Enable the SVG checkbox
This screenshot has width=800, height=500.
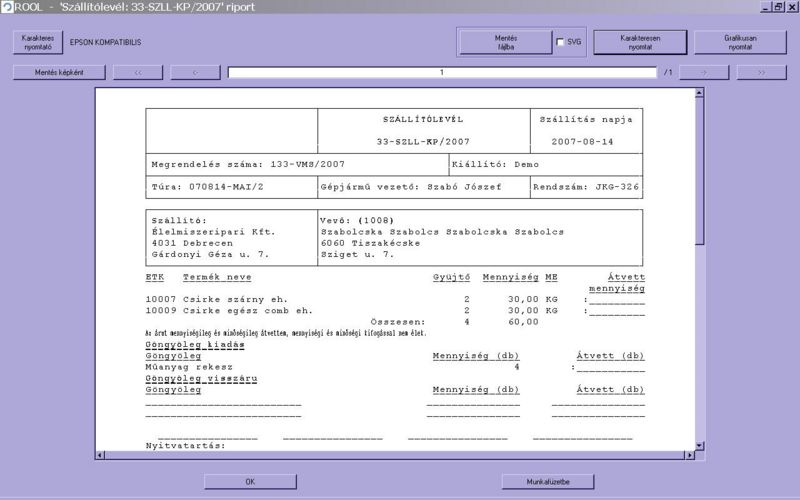click(x=560, y=42)
